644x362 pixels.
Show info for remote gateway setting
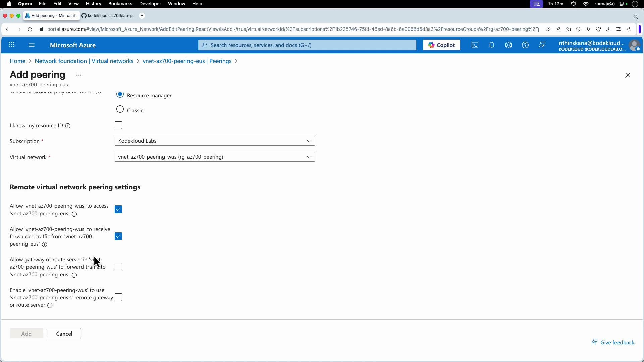50,306
